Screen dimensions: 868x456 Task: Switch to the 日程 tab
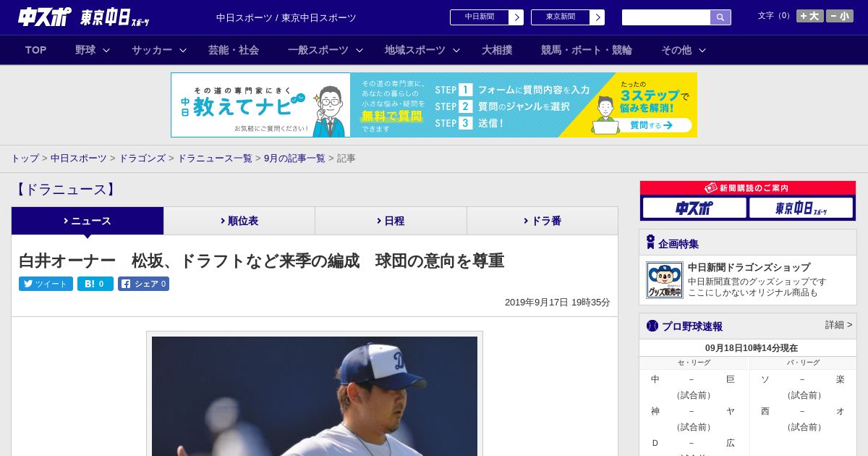[x=391, y=221]
